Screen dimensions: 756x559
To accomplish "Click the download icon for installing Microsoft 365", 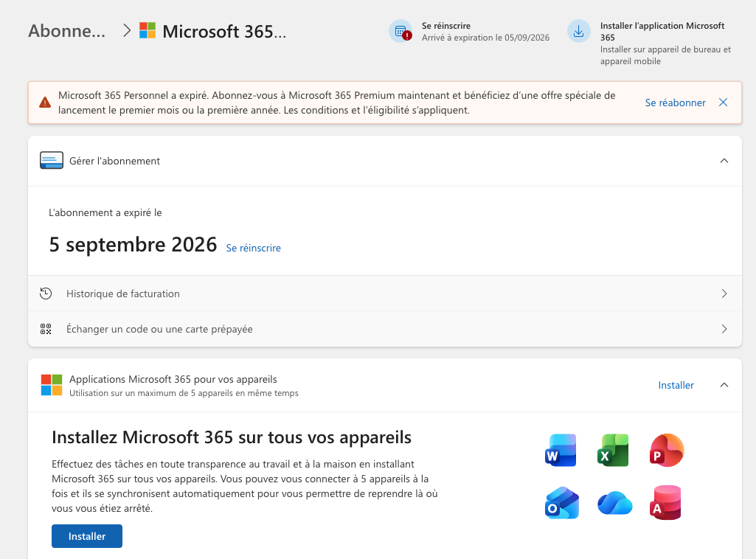I will [578, 31].
